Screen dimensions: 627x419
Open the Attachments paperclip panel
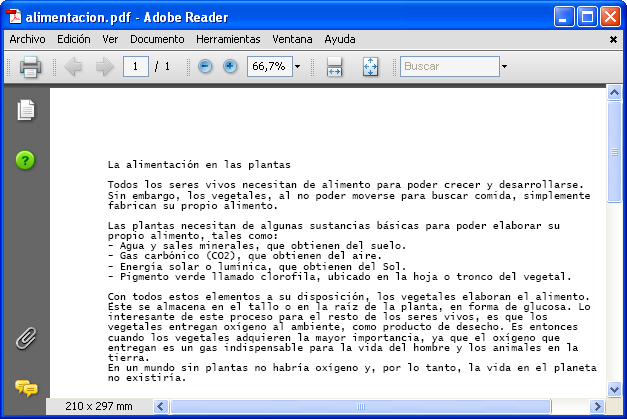point(26,338)
